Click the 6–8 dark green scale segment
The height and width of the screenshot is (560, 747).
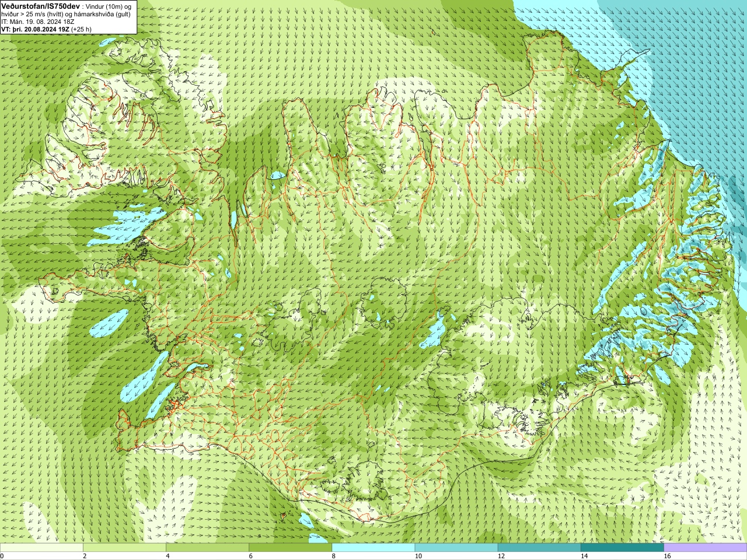[291, 548]
